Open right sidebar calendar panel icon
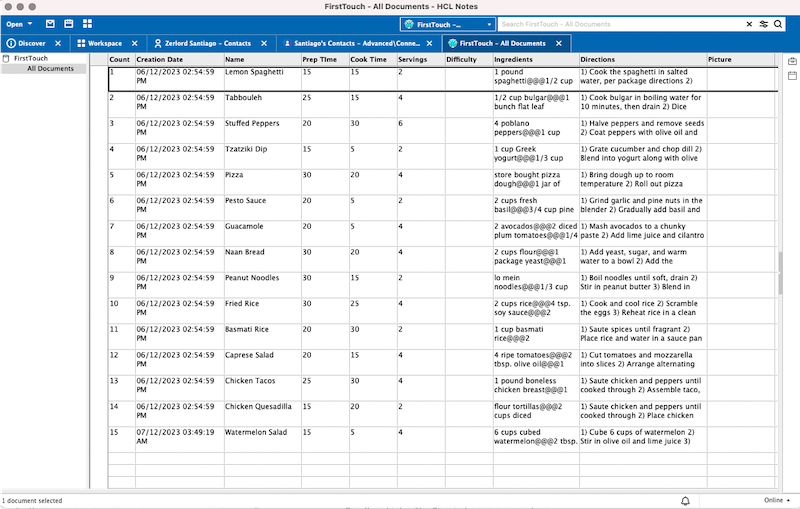The width and height of the screenshot is (800, 509). coord(792,76)
